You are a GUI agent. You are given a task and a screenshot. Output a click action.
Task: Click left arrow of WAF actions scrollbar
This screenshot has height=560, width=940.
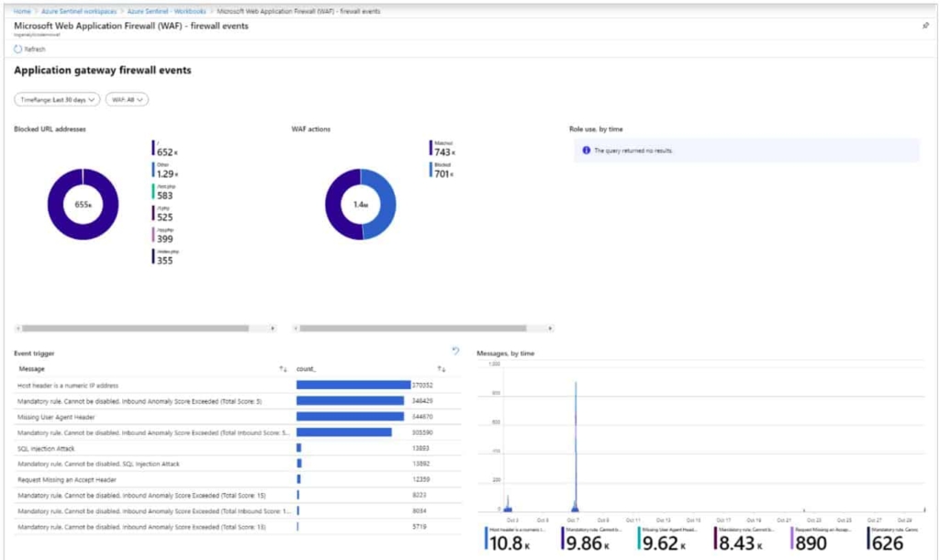pyautogui.click(x=296, y=328)
